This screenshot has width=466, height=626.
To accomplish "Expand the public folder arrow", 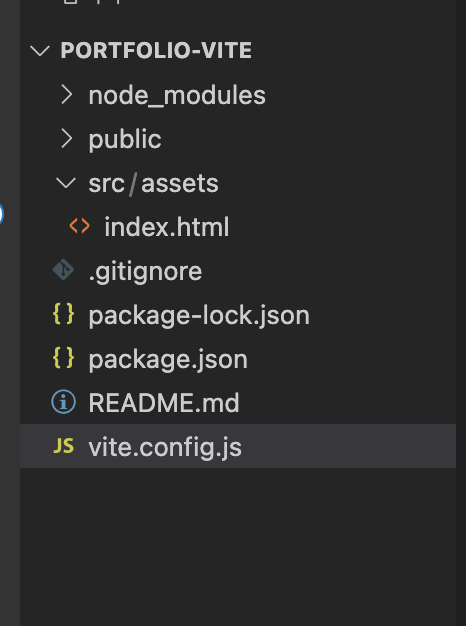I will (x=67, y=139).
